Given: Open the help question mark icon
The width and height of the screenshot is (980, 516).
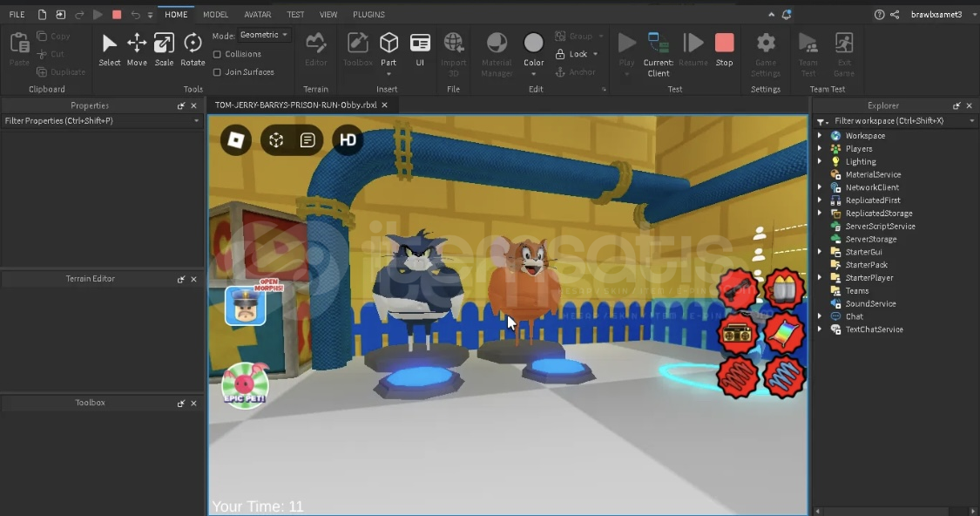Looking at the screenshot, I should (879, 15).
